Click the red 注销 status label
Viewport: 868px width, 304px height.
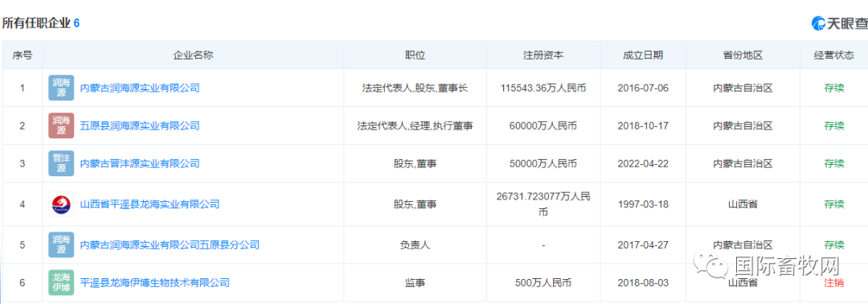click(833, 283)
